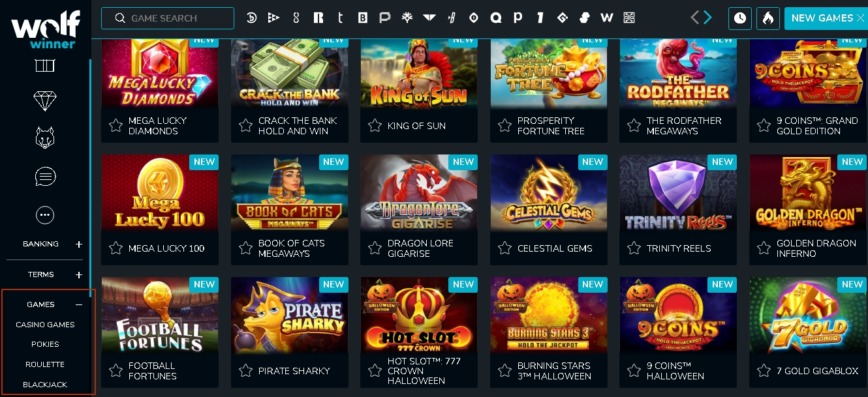This screenshot has height=397, width=868.
Task: Expand the Terms section
Action: 79,275
